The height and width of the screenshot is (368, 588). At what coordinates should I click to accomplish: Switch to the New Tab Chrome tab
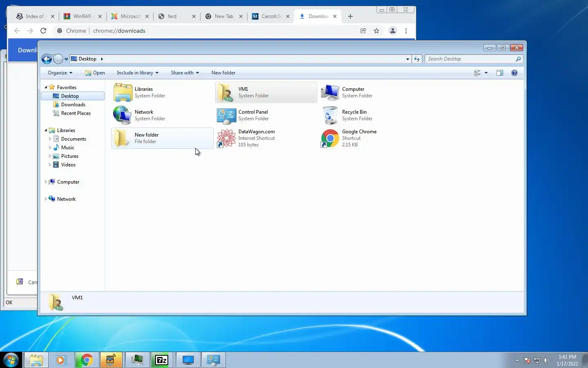[224, 16]
